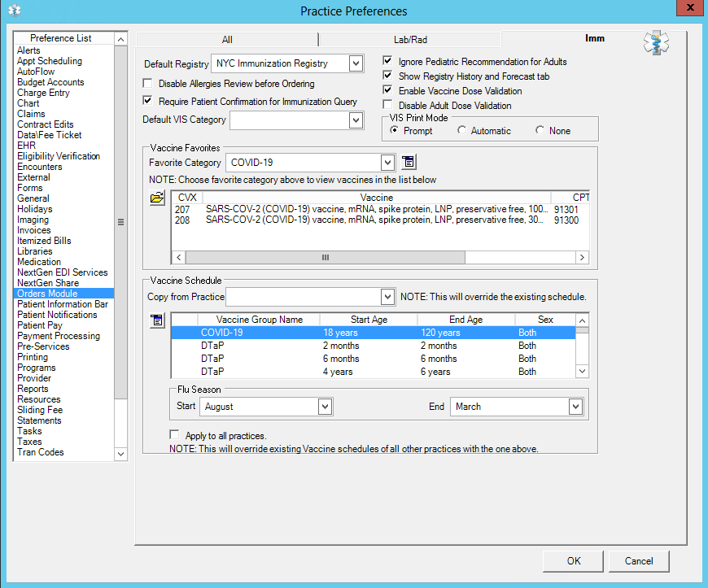Click the favorite category list icon beside COVID-19
The height and width of the screenshot is (588, 708).
point(409,162)
